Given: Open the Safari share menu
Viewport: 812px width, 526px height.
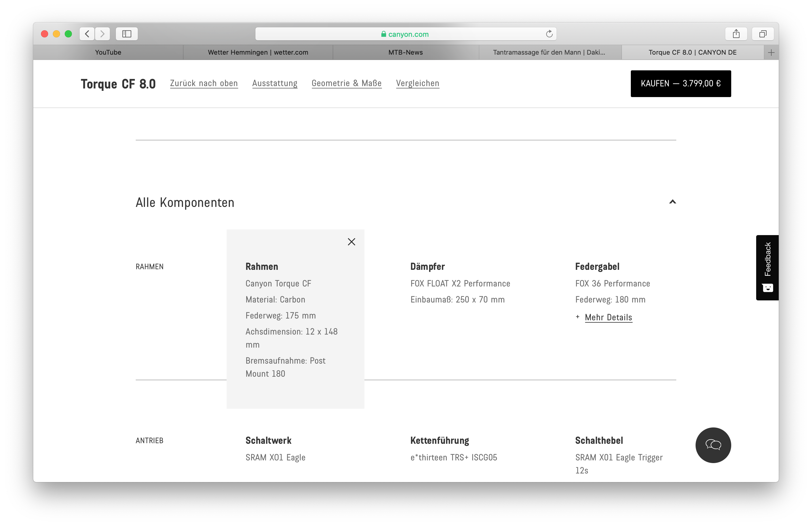Looking at the screenshot, I should click(x=736, y=34).
